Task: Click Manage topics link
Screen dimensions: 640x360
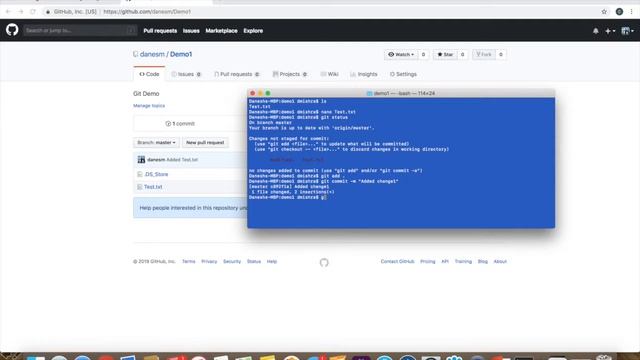Action: tap(149, 106)
